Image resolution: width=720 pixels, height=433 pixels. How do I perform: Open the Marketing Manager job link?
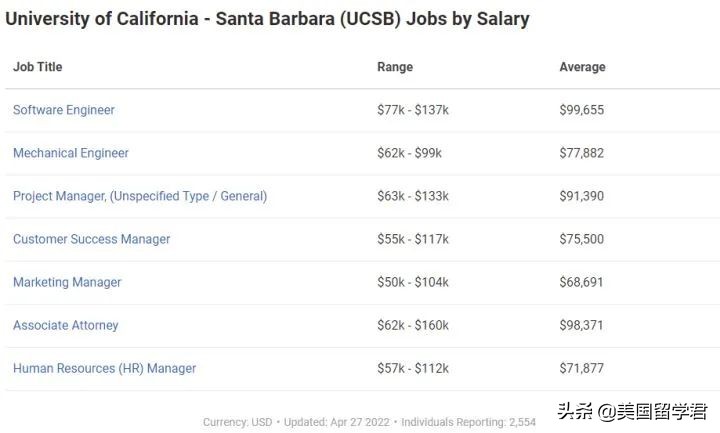67,282
